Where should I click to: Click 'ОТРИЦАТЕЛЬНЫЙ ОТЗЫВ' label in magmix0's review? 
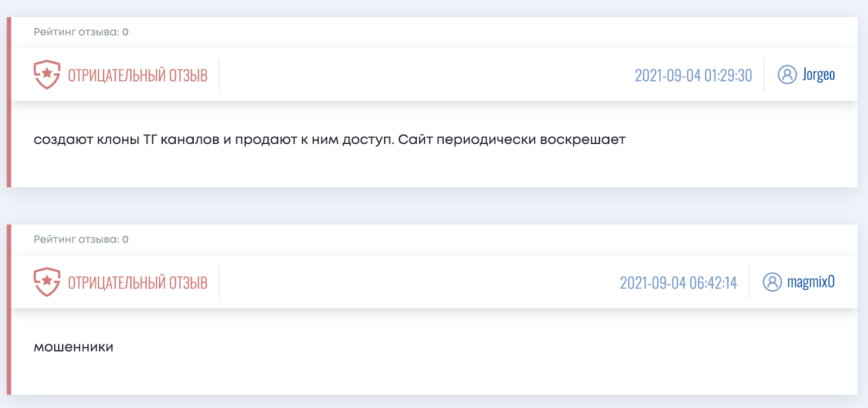tap(137, 282)
